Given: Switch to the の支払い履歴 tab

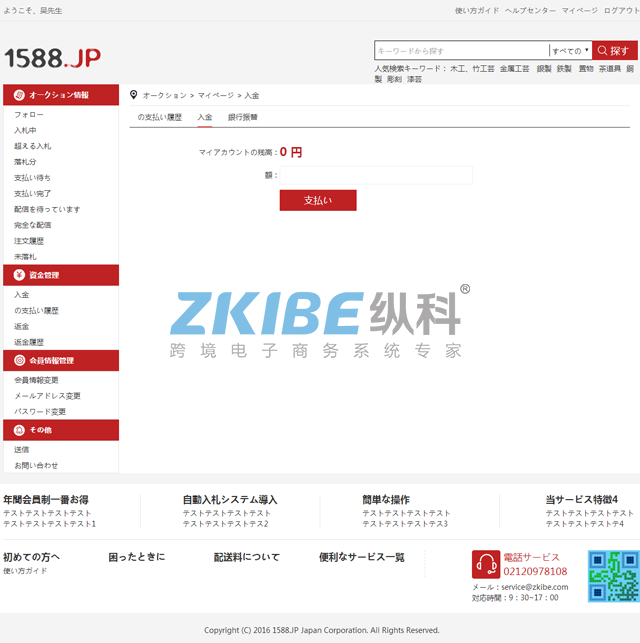Looking at the screenshot, I should (159, 117).
